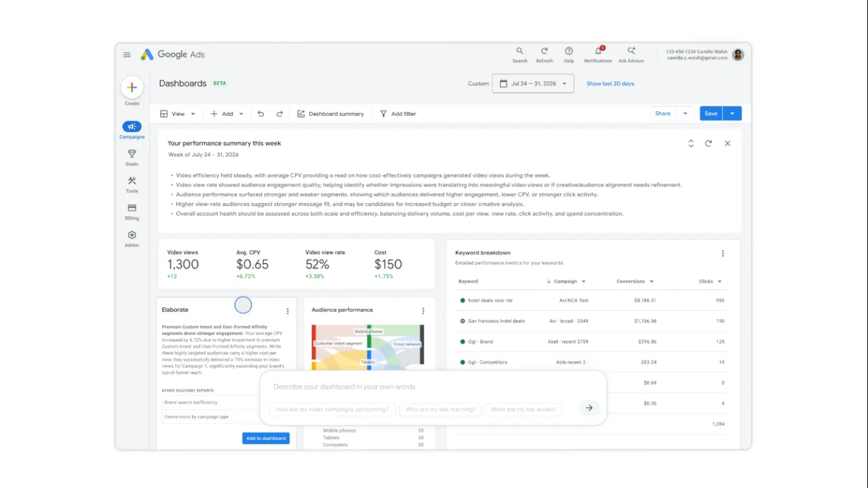
Task: Open the Help question mark icon
Action: click(x=569, y=55)
